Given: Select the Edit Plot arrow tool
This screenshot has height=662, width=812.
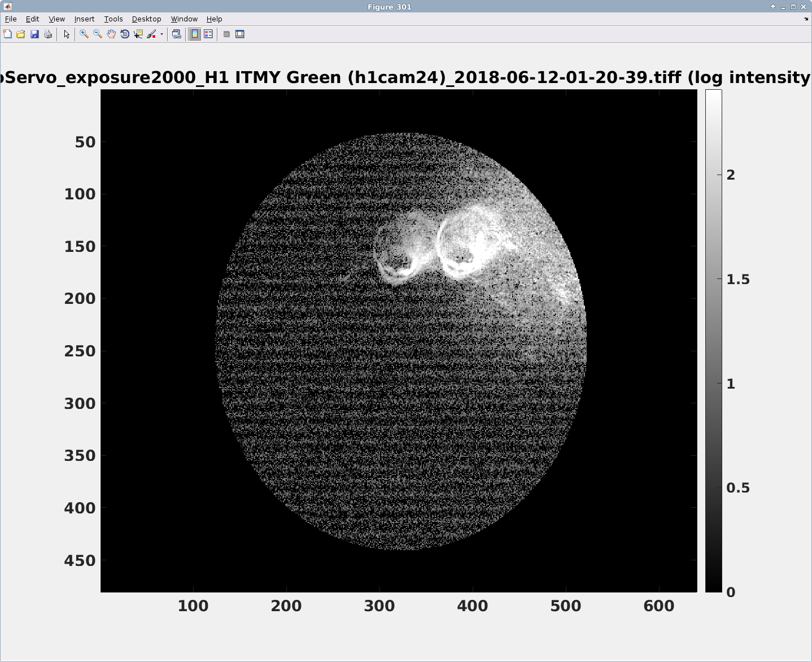Looking at the screenshot, I should point(67,34).
